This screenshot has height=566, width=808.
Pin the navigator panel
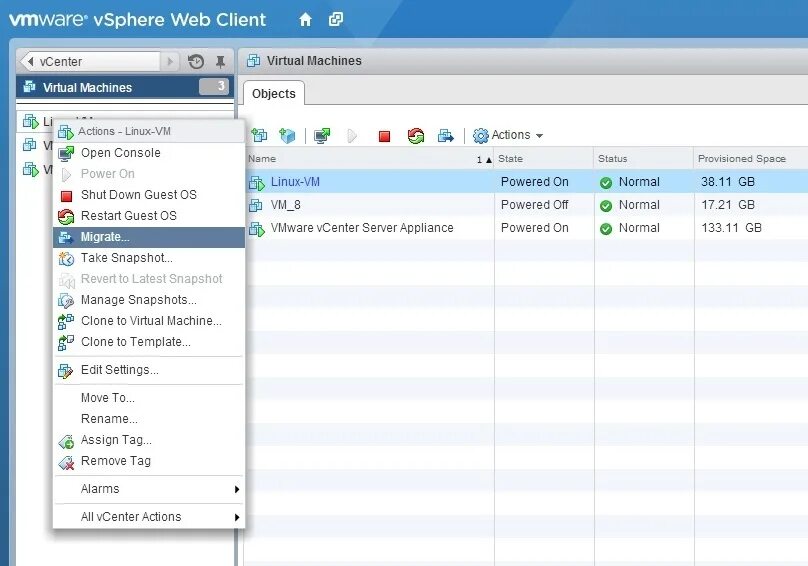(220, 62)
